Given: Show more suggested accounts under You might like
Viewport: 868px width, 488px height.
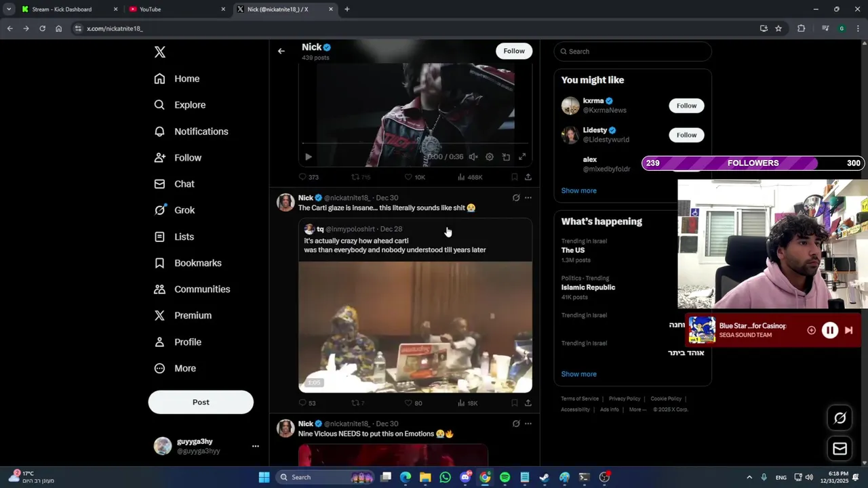Looking at the screenshot, I should pyautogui.click(x=578, y=190).
